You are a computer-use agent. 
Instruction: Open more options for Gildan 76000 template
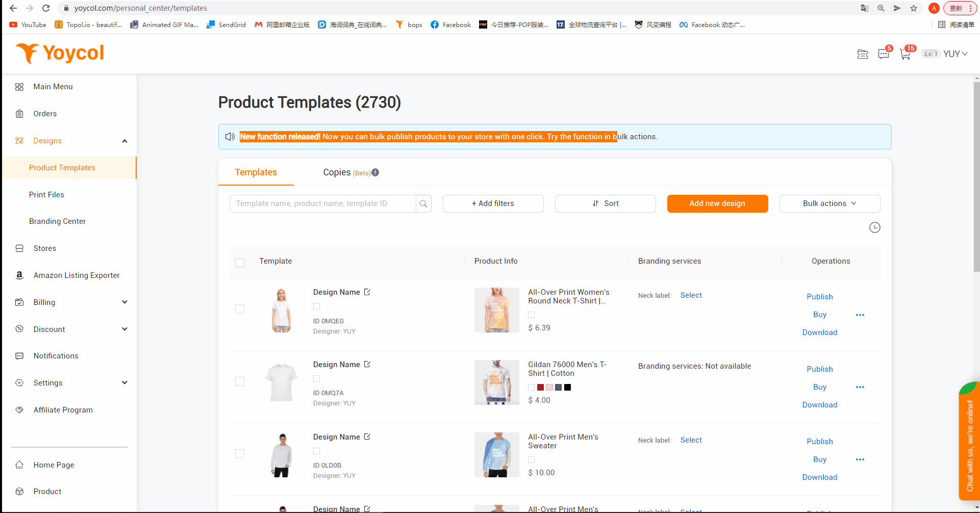(x=860, y=387)
